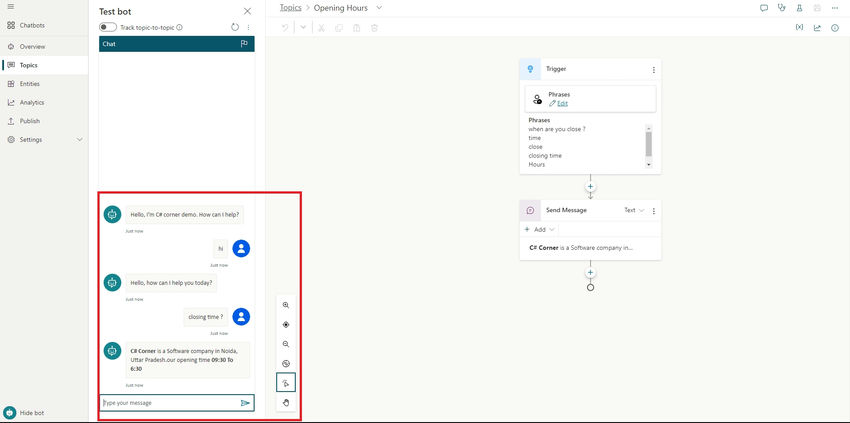Click the center canvas target icon
Screen dimensions: 850x423
click(x=286, y=325)
